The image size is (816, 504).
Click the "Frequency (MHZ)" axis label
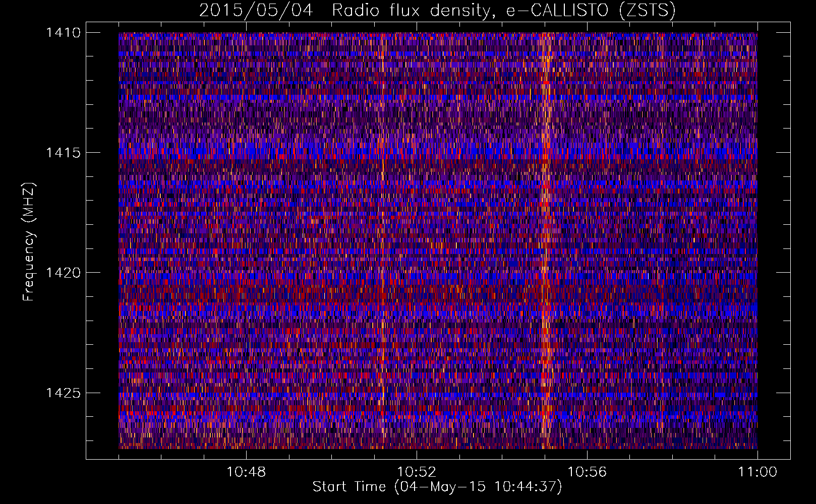(29, 242)
